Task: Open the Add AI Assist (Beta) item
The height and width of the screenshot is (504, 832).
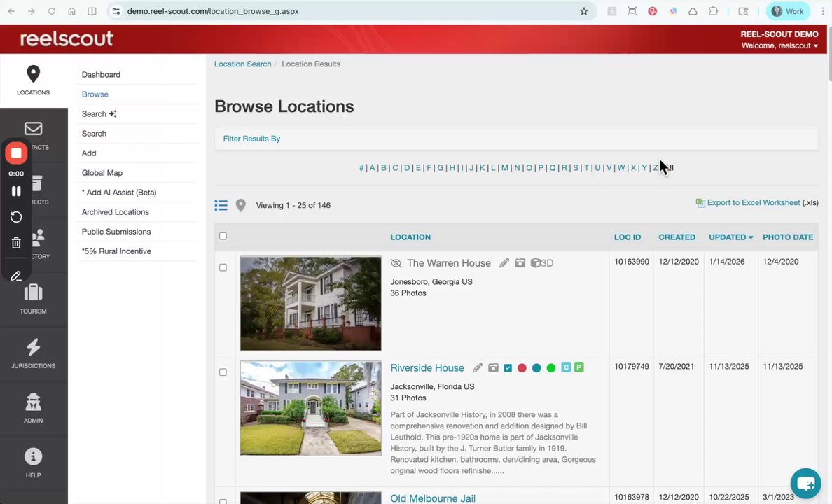Action: click(119, 192)
